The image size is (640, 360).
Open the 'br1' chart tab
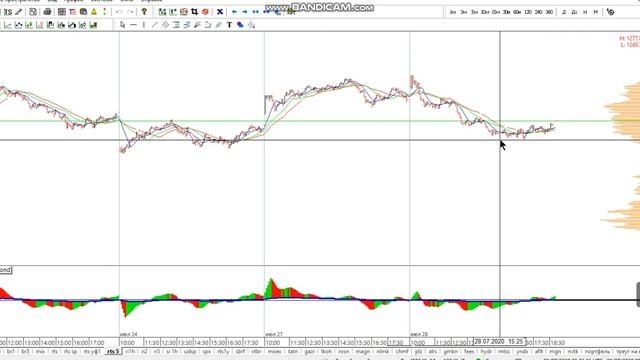11,351
